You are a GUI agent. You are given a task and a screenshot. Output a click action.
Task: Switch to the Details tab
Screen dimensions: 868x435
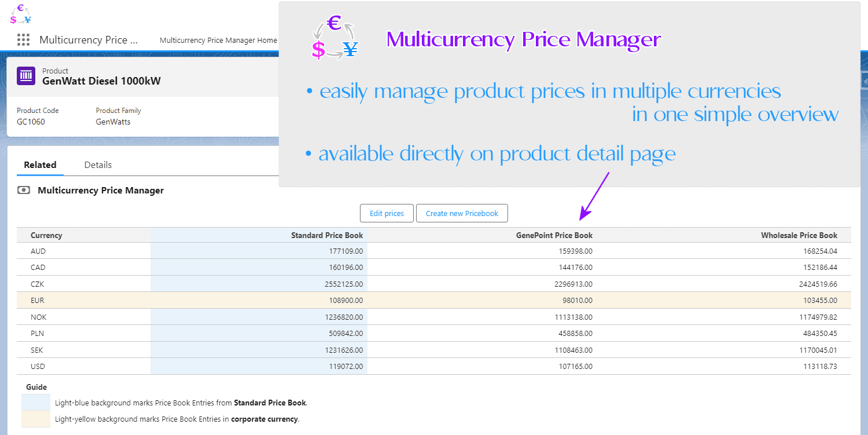click(x=98, y=165)
